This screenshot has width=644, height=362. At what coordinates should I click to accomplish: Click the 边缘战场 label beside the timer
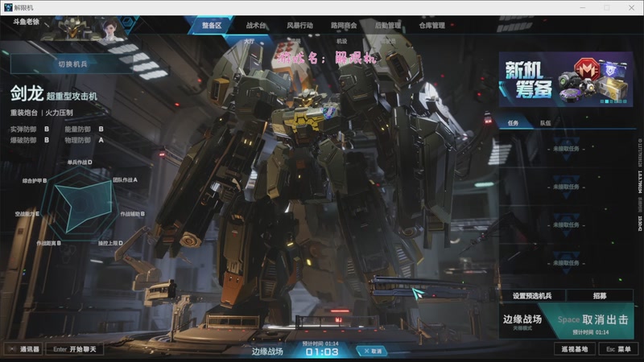[x=267, y=352]
